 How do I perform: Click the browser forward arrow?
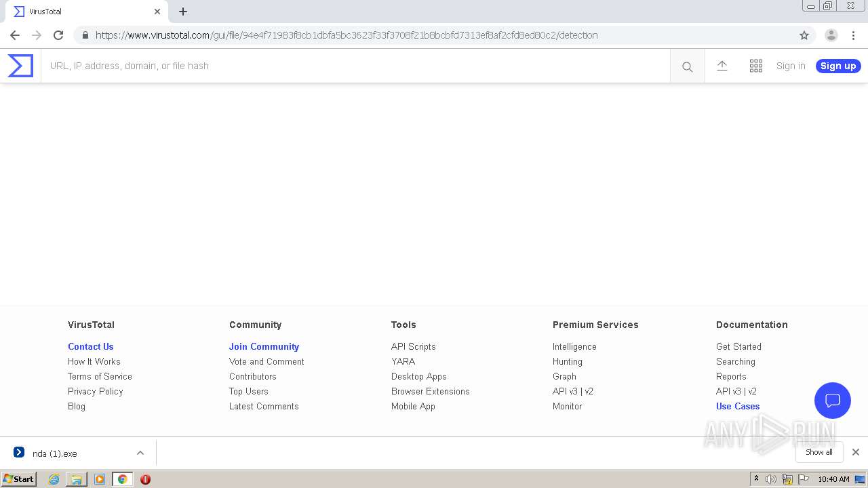[x=37, y=35]
